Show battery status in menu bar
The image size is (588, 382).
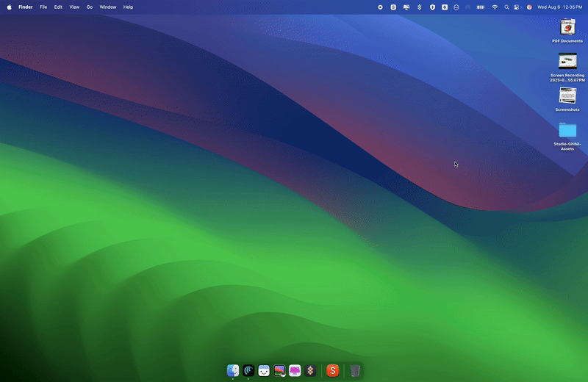coord(481,7)
